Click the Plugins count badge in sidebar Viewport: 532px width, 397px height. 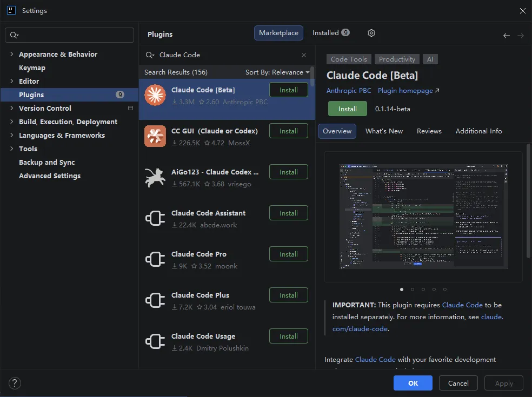click(x=120, y=95)
